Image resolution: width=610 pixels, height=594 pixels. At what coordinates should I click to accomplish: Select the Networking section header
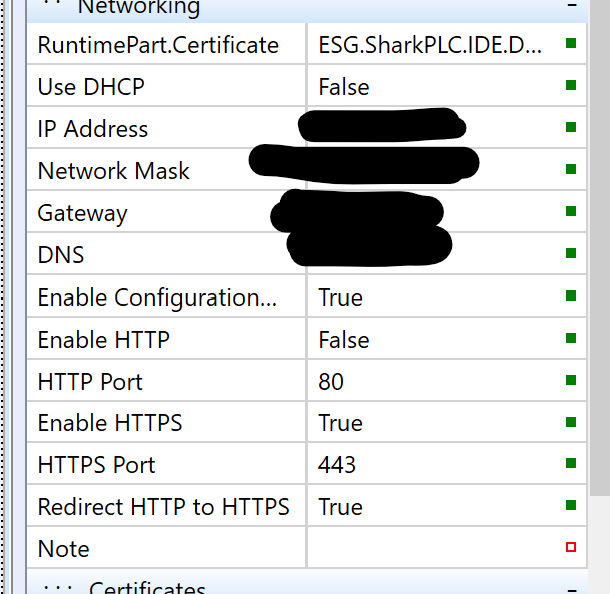point(139,8)
